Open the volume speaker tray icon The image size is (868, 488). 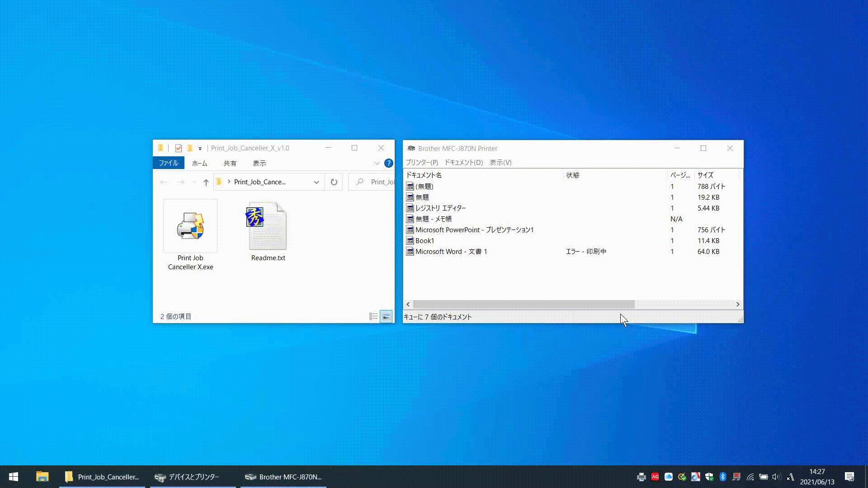[x=777, y=477]
